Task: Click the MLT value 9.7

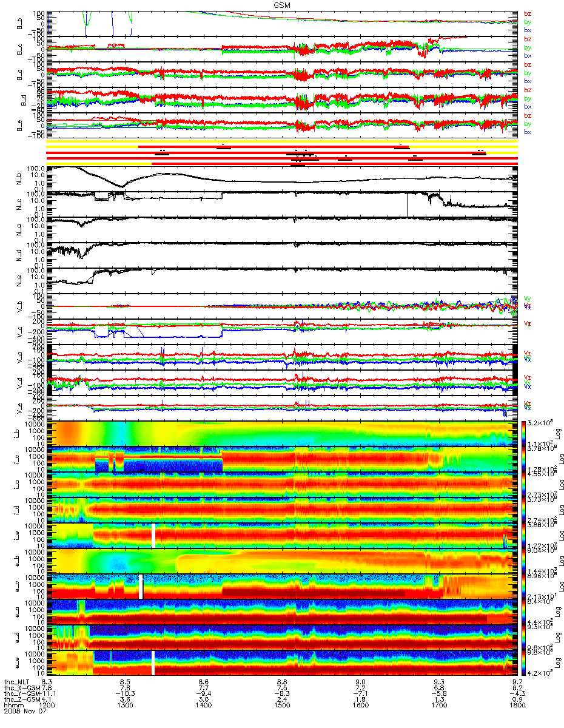Action: coord(517,682)
